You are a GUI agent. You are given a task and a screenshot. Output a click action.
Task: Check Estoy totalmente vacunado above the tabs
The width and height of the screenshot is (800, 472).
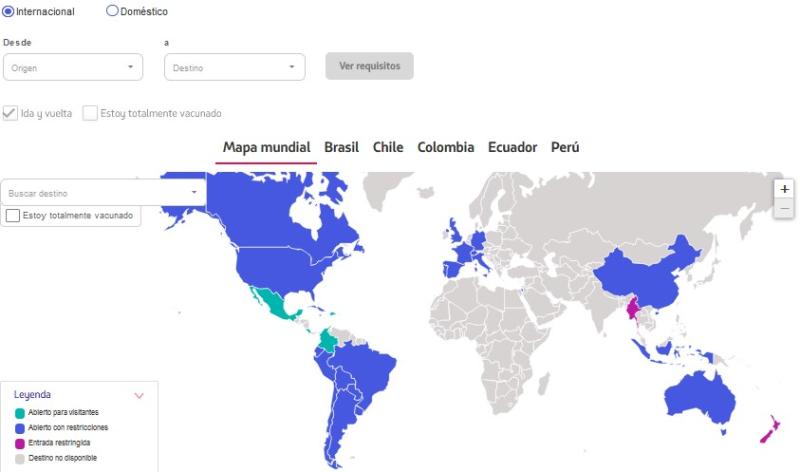(x=91, y=113)
